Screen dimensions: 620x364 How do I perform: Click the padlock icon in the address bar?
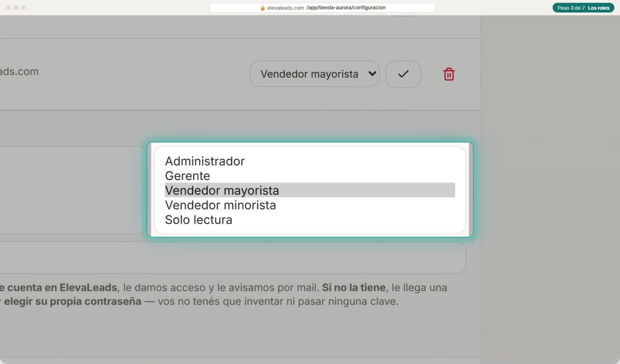click(263, 8)
